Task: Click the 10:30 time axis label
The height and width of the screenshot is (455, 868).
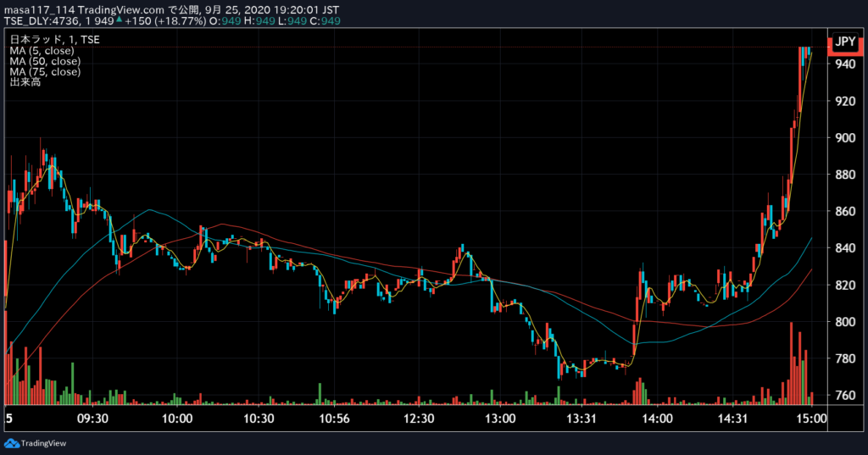Action: click(259, 419)
